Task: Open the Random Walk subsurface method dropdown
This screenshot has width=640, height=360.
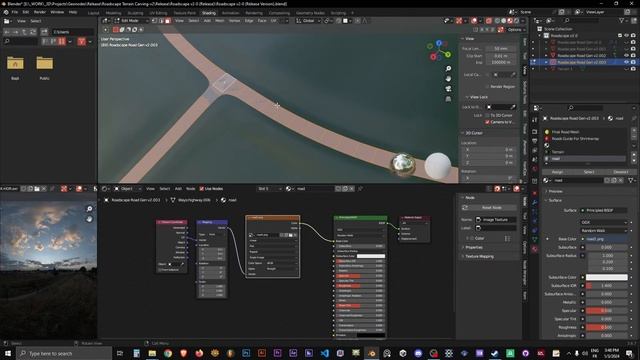Action: (604, 231)
